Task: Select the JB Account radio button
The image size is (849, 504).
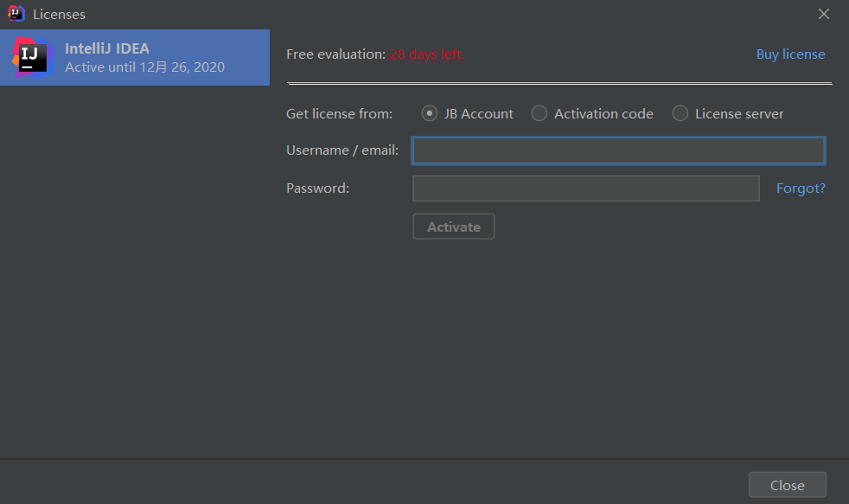Action: click(430, 113)
